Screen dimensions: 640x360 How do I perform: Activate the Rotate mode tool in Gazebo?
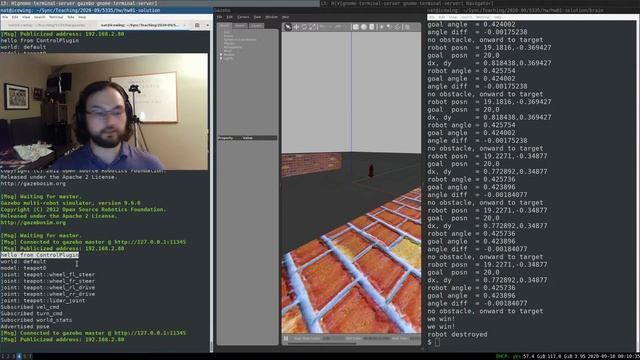tap(304, 27)
